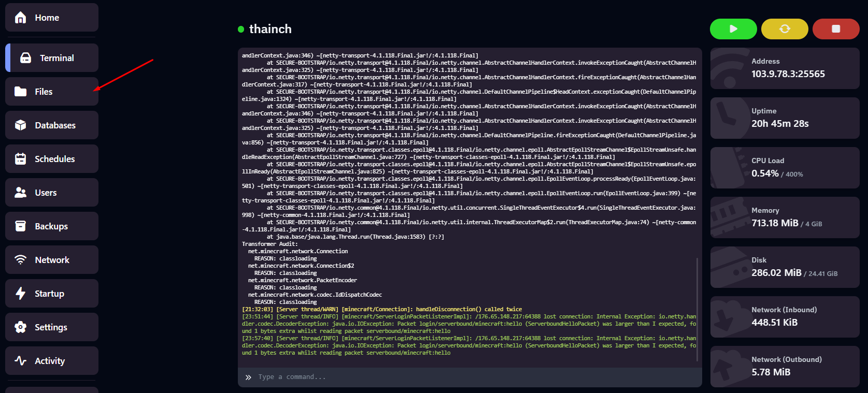Image resolution: width=868 pixels, height=393 pixels.
Task: Select the Databases cube icon
Action: (x=21, y=125)
